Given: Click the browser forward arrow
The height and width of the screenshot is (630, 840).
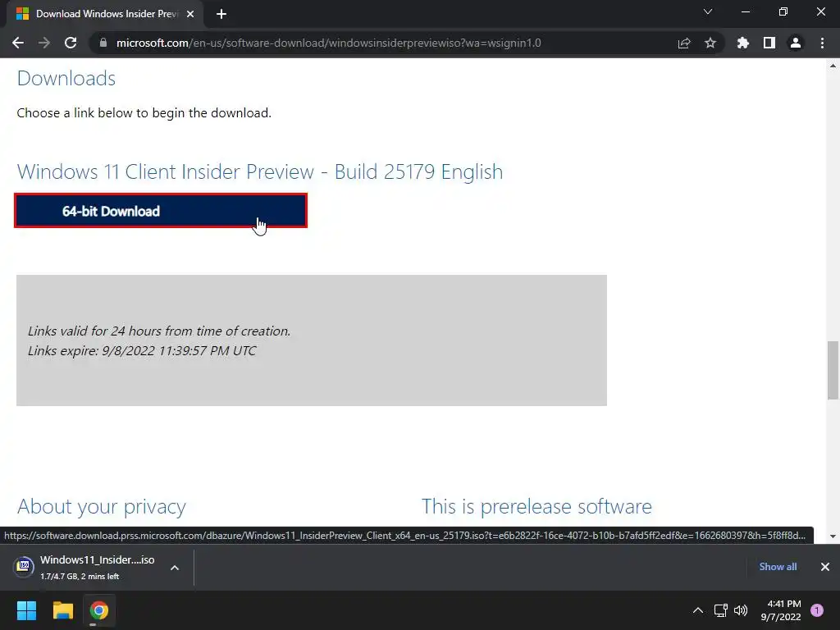Looking at the screenshot, I should tap(44, 43).
